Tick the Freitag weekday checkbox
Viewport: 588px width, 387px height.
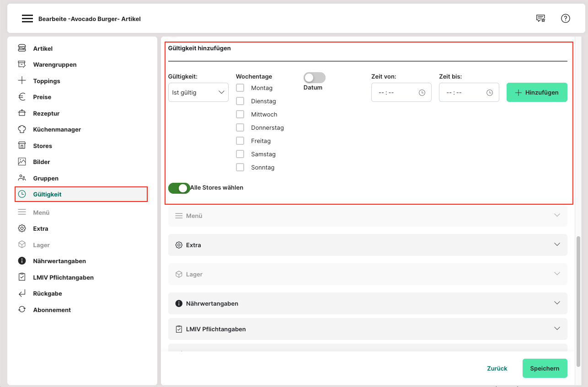tap(240, 141)
